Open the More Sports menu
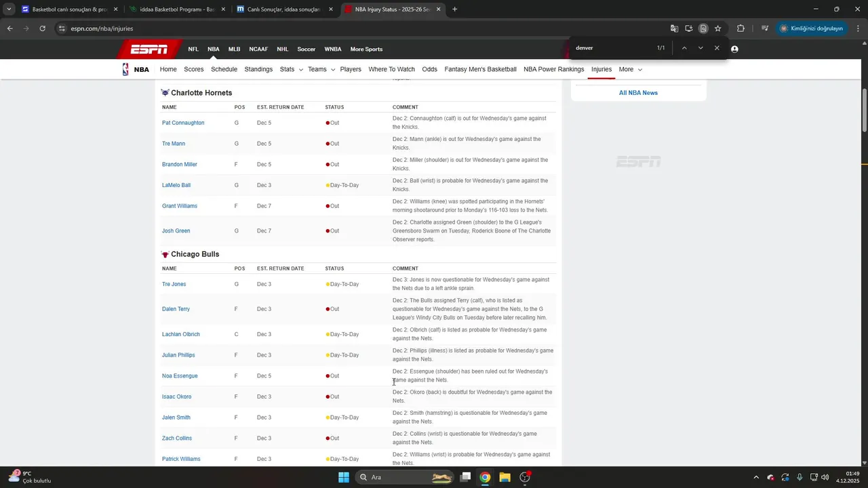 click(x=366, y=49)
